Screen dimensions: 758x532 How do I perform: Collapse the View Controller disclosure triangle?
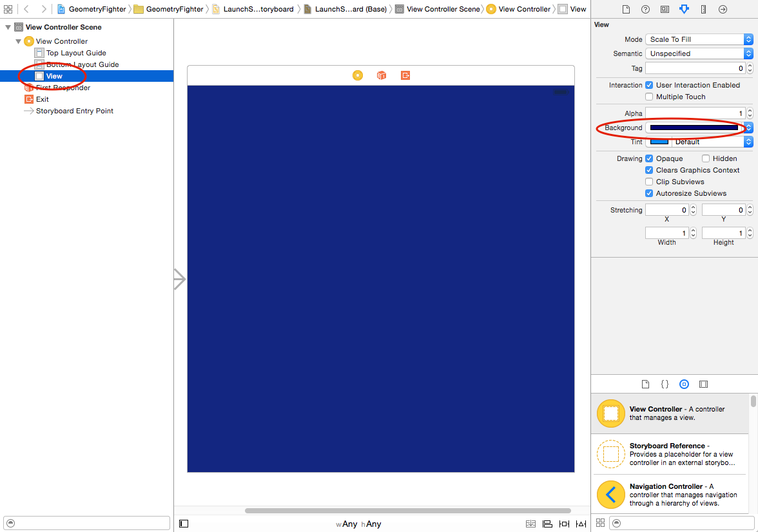[x=18, y=42]
